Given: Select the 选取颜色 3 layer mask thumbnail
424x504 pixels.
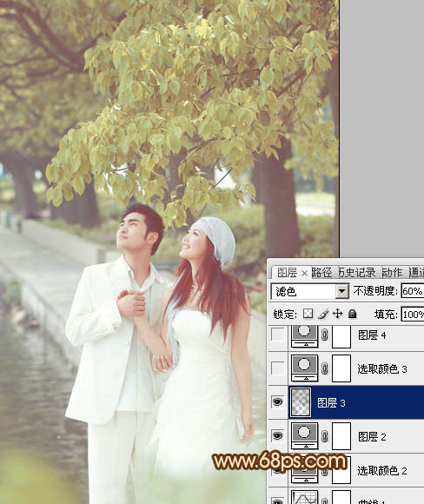Looking at the screenshot, I should click(341, 368).
